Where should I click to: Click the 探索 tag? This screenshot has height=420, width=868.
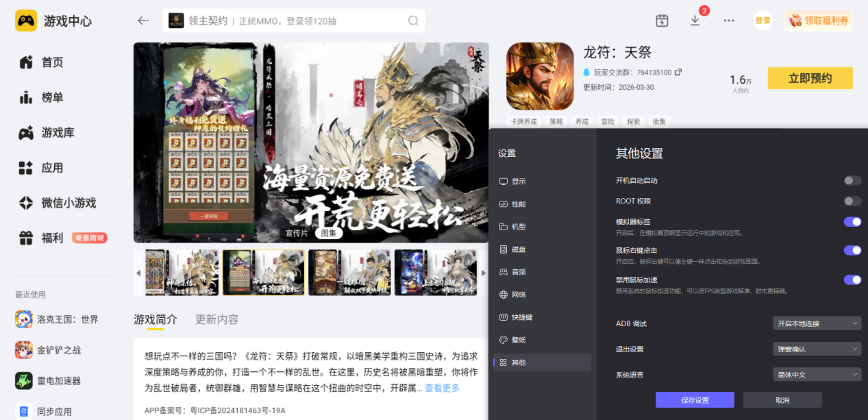[634, 121]
